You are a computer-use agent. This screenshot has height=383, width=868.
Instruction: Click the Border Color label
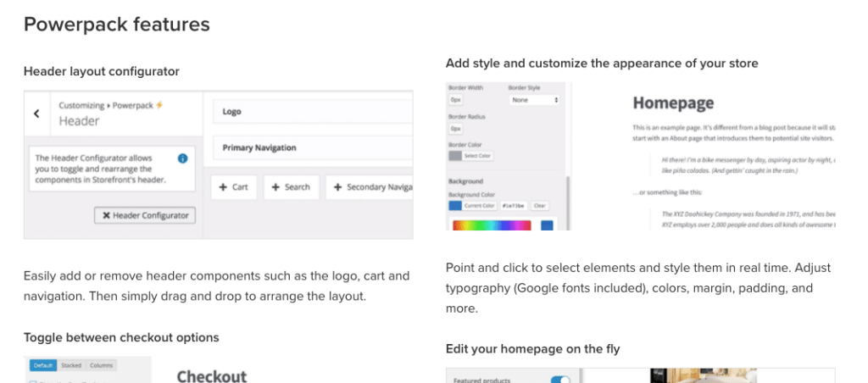point(465,144)
